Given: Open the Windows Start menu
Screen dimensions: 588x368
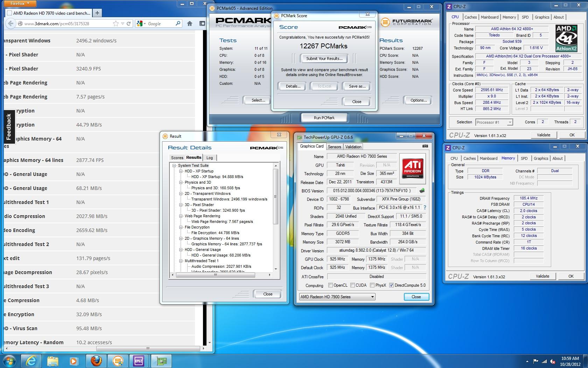Looking at the screenshot, I should click(x=9, y=361).
